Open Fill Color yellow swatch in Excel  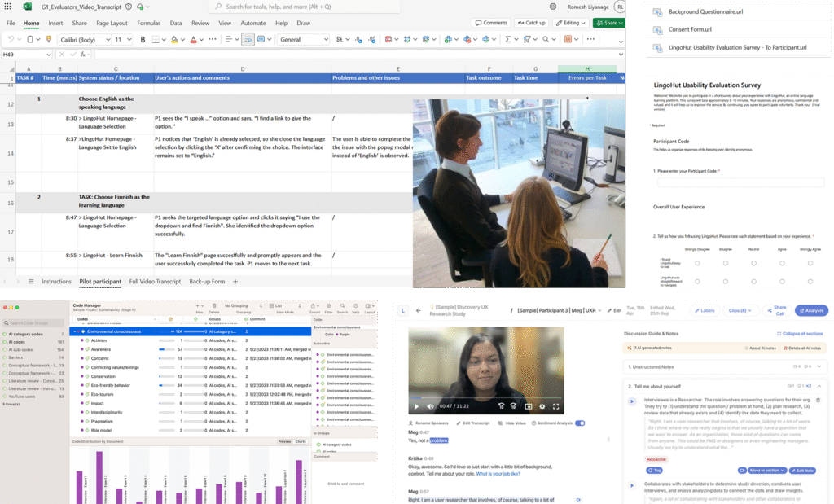174,39
